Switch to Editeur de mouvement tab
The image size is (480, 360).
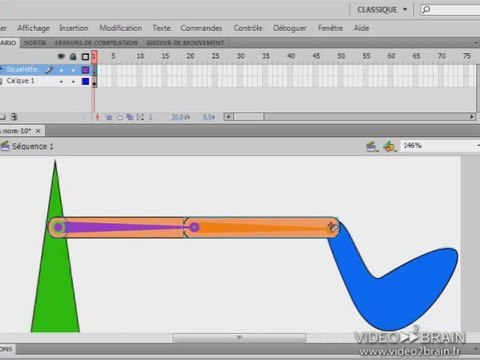click(x=185, y=43)
